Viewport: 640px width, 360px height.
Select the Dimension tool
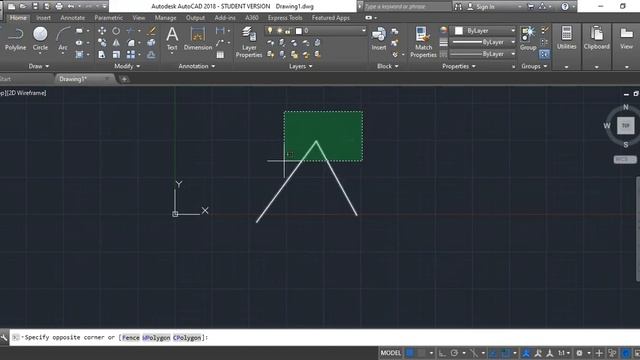point(198,39)
